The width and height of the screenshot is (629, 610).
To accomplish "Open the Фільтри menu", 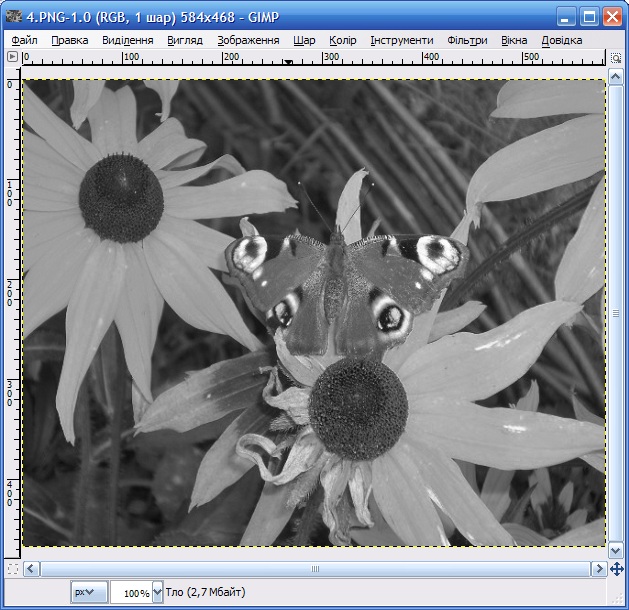I will tap(467, 40).
